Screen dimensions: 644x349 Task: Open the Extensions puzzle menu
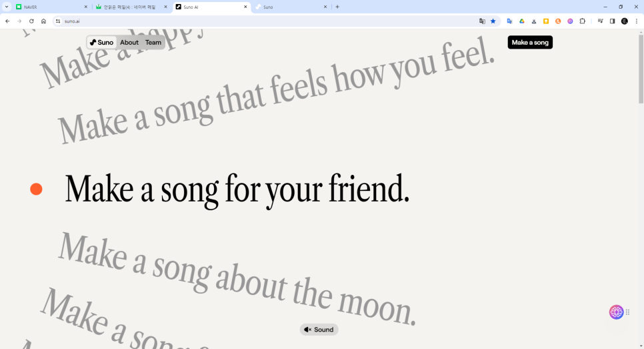[583, 21]
